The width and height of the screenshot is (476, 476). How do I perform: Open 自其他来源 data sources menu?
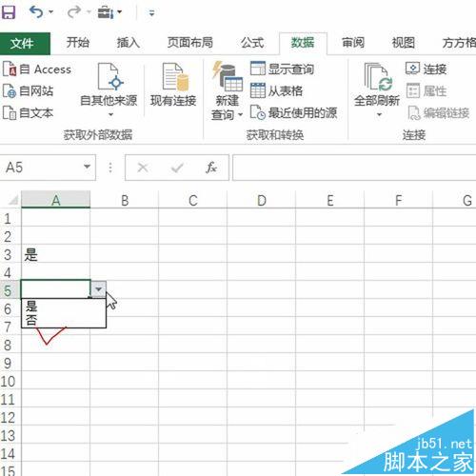tap(109, 89)
